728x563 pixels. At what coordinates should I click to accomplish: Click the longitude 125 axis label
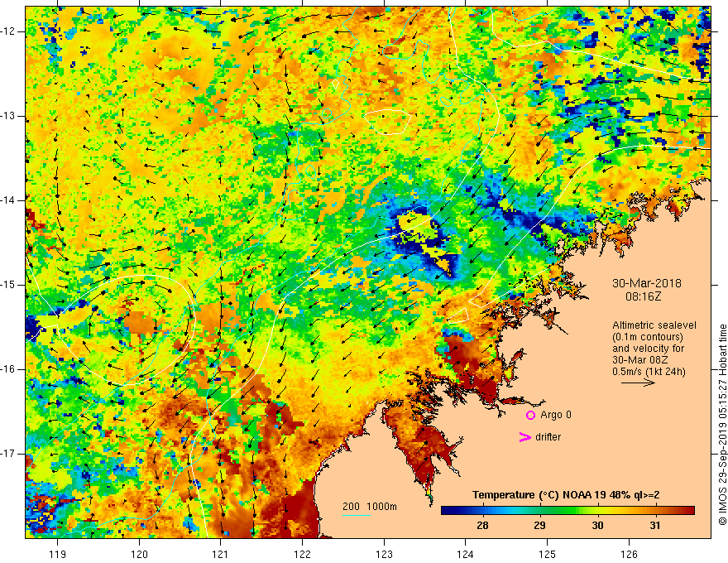(548, 554)
